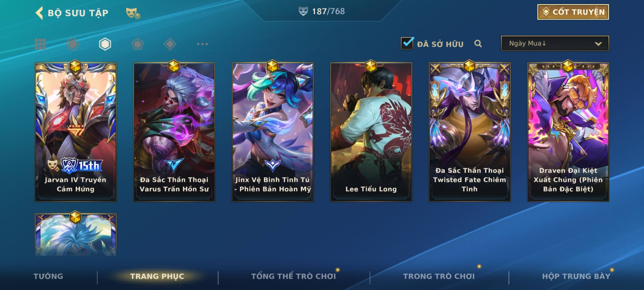The height and width of the screenshot is (290, 644).
Task: Open the skin shop masks icon
Action: [133, 13]
